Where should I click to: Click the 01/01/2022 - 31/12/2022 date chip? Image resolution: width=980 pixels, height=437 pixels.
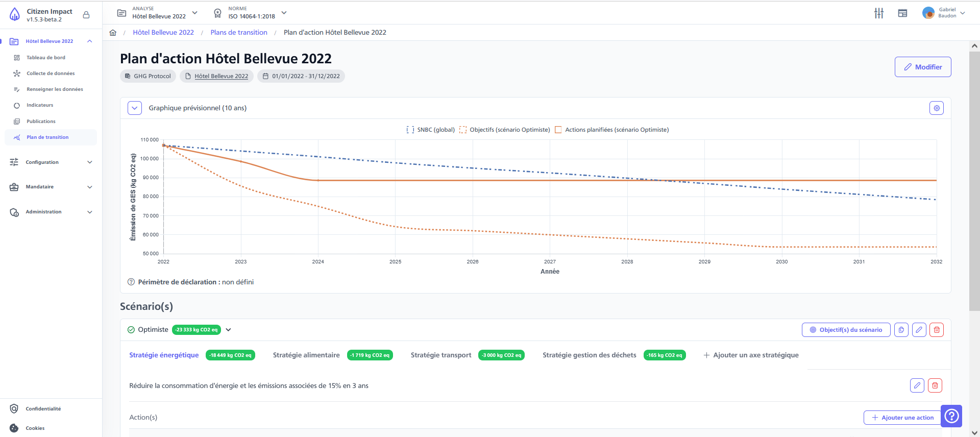[301, 76]
